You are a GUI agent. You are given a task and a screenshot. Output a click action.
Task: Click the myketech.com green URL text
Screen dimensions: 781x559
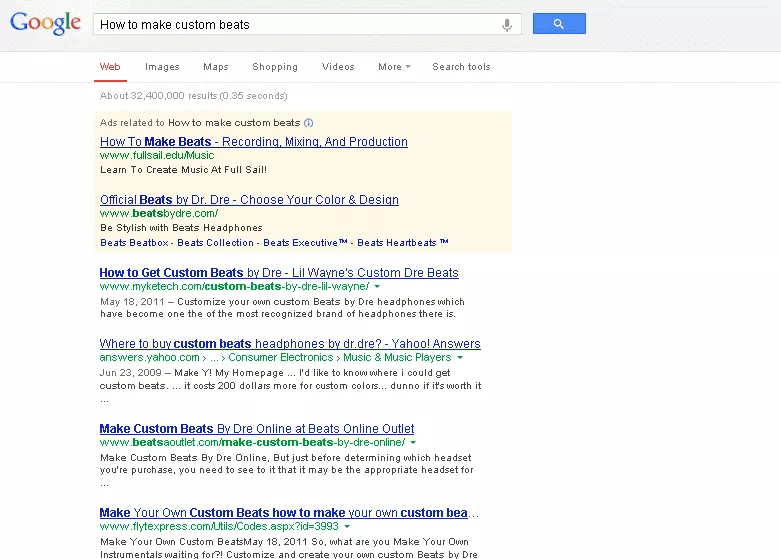click(235, 286)
